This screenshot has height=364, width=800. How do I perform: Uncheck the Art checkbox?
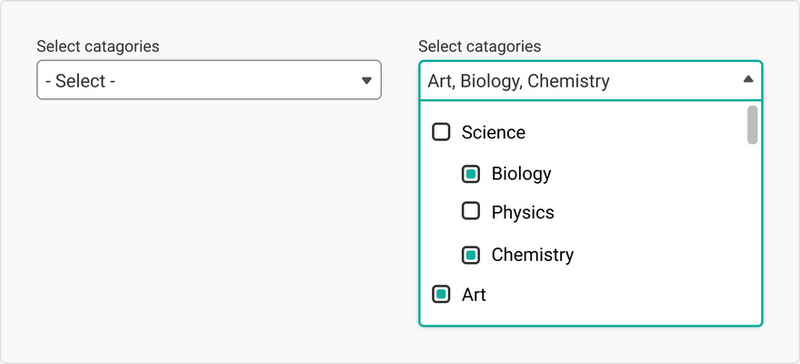pyautogui.click(x=441, y=295)
